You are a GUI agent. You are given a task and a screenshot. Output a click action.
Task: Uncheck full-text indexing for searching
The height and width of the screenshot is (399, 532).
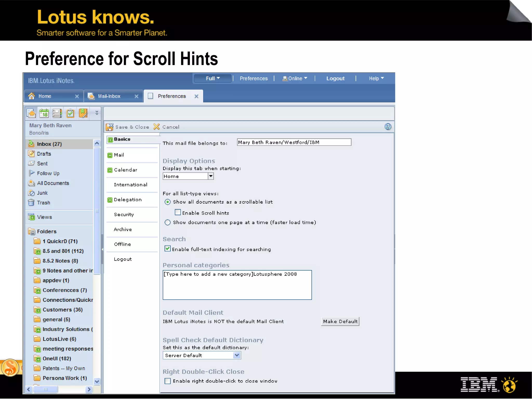(168, 249)
